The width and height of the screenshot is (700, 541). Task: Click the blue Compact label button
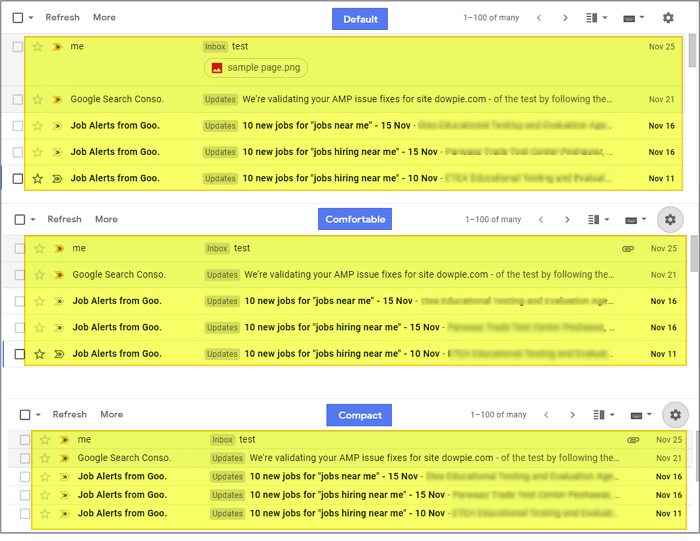359,415
